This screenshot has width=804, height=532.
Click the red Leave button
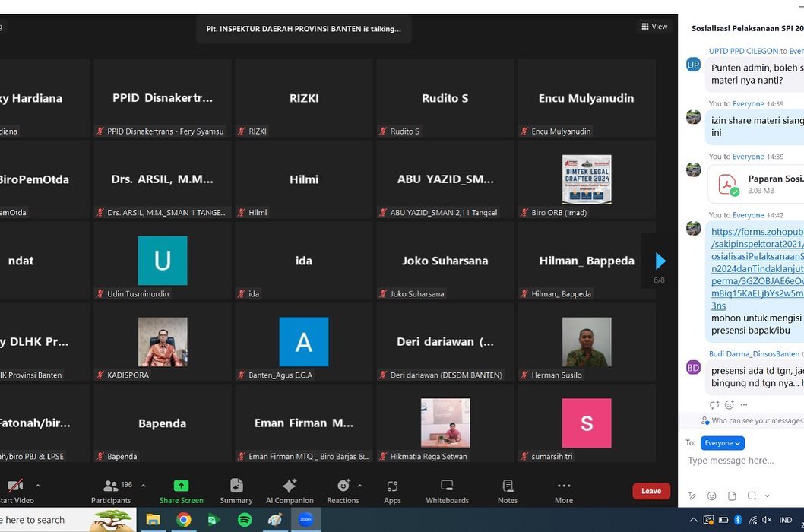point(651,491)
